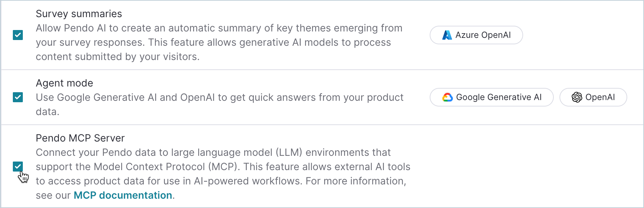
Task: Uncheck the Survey summaries checkbox
Action: click(x=18, y=35)
